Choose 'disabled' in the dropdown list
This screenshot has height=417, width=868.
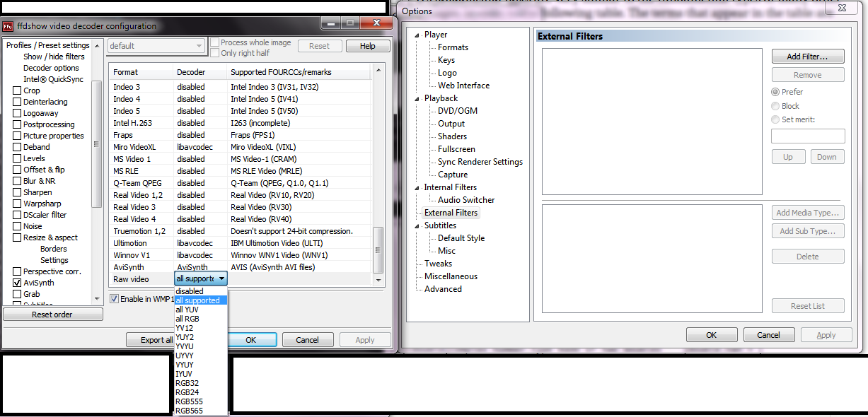click(x=201, y=291)
